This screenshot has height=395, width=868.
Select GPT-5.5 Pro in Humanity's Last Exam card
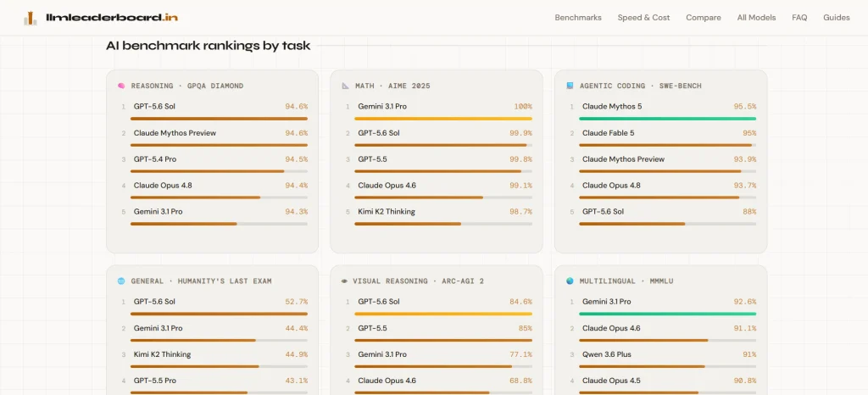click(155, 381)
